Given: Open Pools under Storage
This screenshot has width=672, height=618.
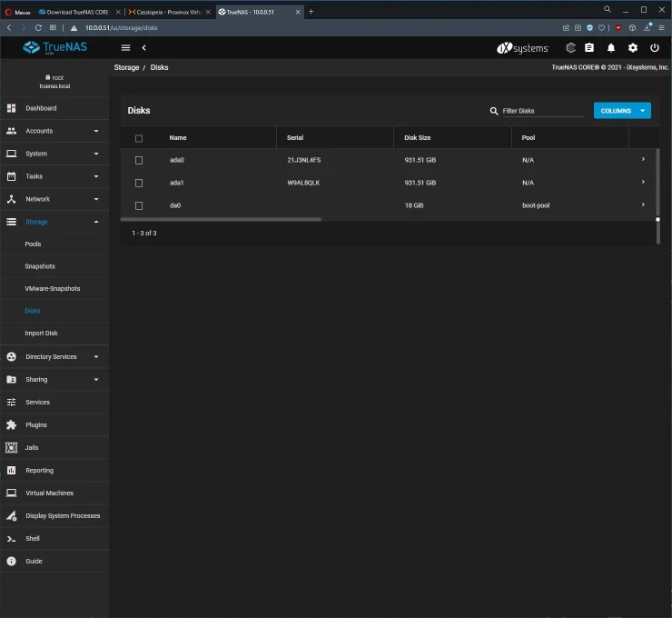Looking at the screenshot, I should (33, 244).
